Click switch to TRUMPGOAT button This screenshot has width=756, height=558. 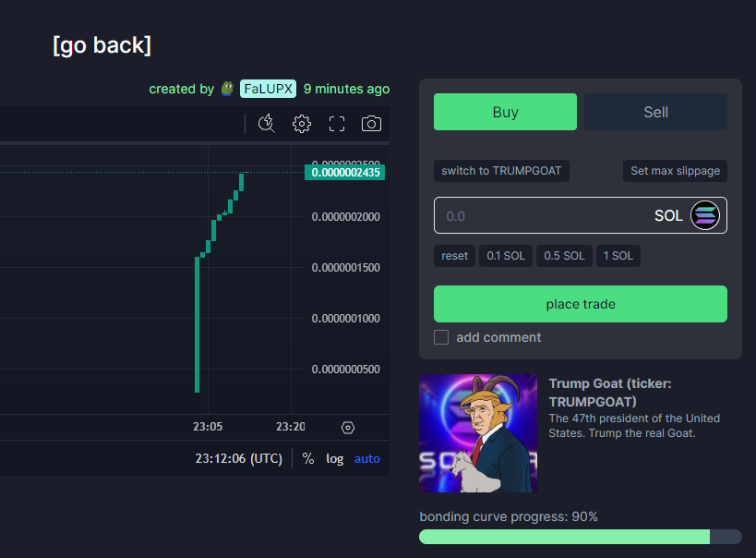tap(501, 171)
